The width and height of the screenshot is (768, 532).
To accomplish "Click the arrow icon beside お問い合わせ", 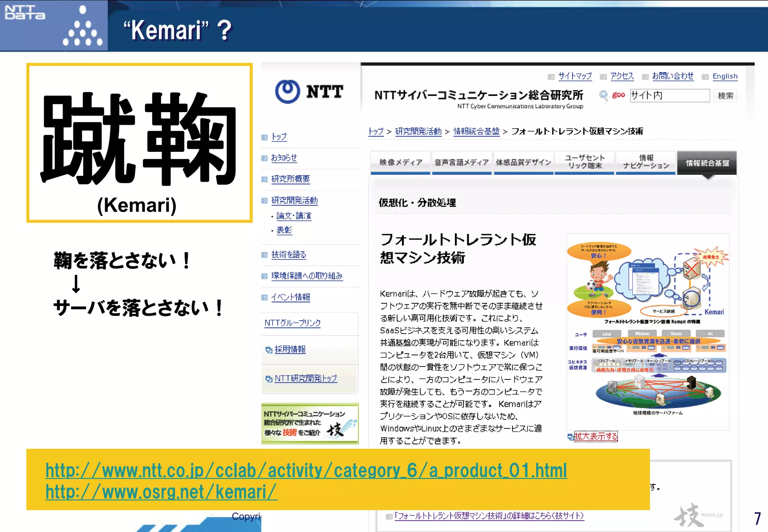I will (x=645, y=77).
